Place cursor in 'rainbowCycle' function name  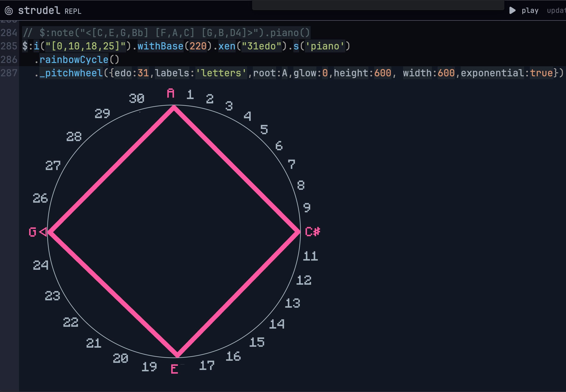pos(74,60)
